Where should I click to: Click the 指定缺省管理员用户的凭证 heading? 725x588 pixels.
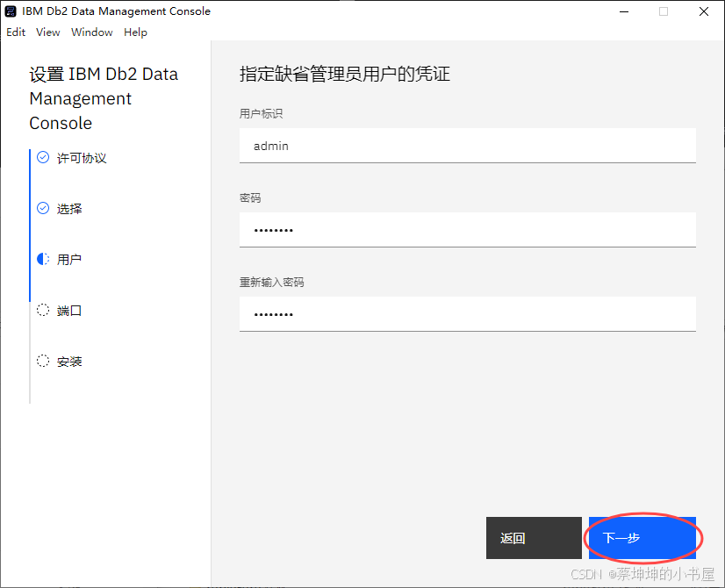click(x=345, y=74)
